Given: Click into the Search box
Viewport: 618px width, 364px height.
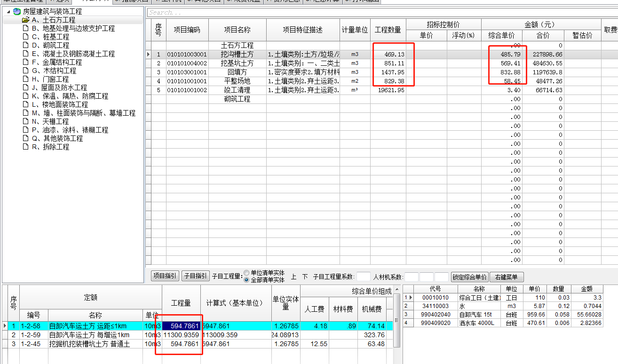Looking at the screenshot, I should point(382,12).
